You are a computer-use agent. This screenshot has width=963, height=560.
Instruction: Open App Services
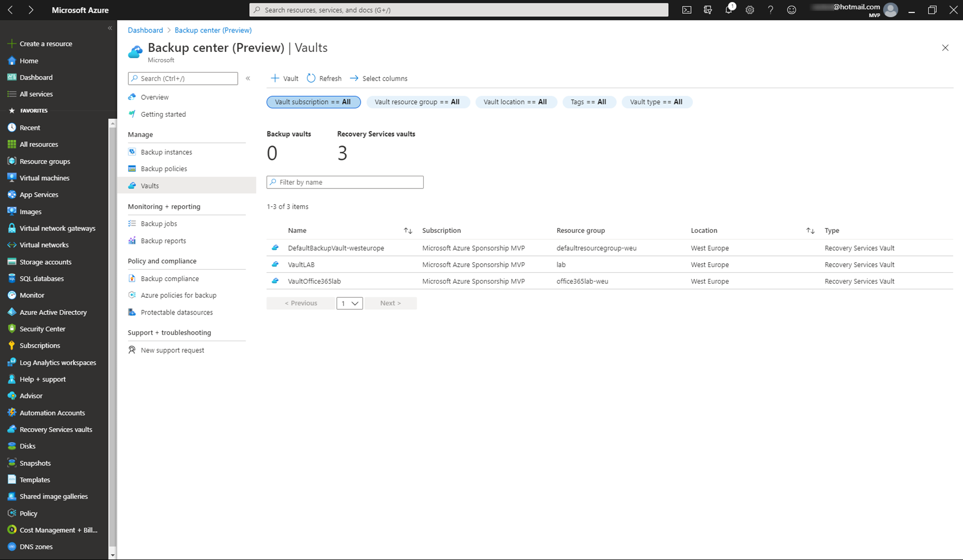coord(39,195)
